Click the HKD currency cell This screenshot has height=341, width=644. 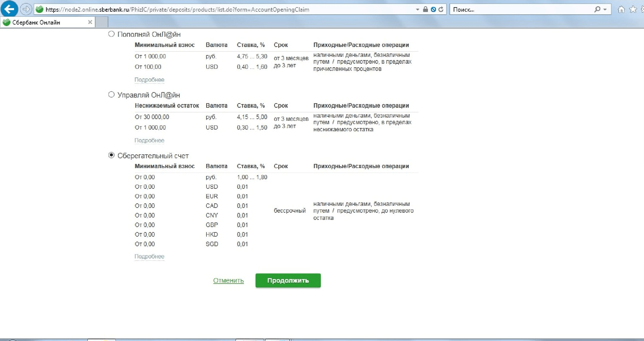point(212,235)
